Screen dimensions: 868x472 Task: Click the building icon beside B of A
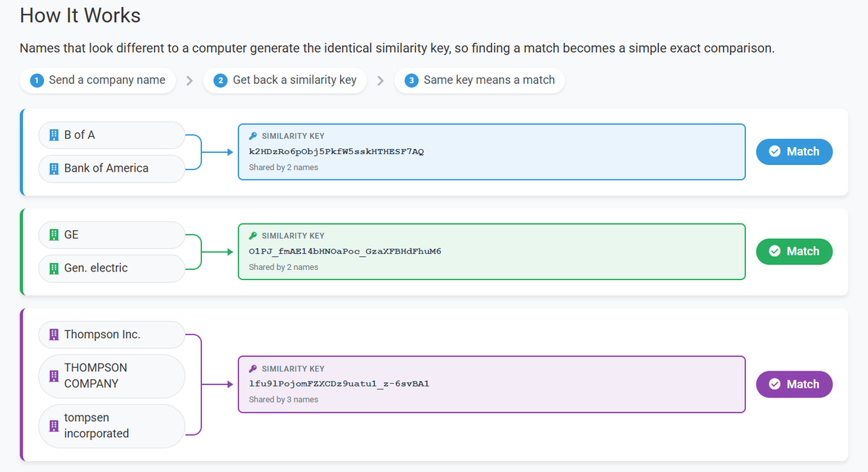click(x=54, y=135)
